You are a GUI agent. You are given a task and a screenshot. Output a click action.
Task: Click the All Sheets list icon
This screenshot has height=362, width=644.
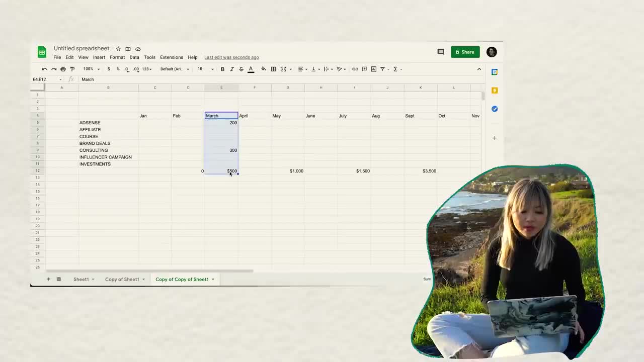tap(59, 279)
